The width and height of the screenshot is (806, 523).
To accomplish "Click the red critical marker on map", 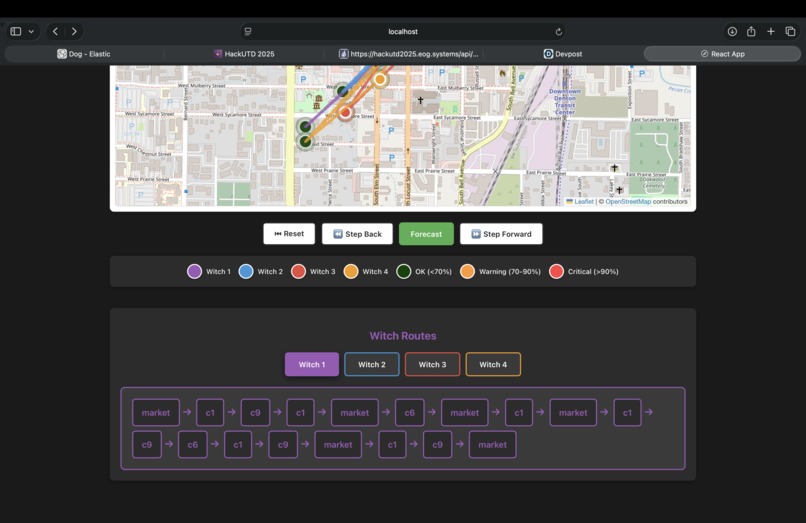I will coord(345,112).
